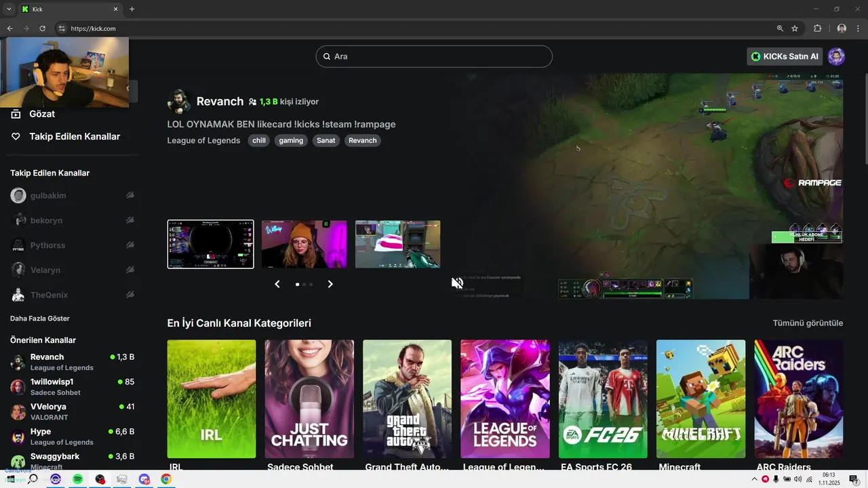Image resolution: width=868 pixels, height=488 pixels.
Task: Bookmark this page with the star icon
Action: [x=795, y=28]
